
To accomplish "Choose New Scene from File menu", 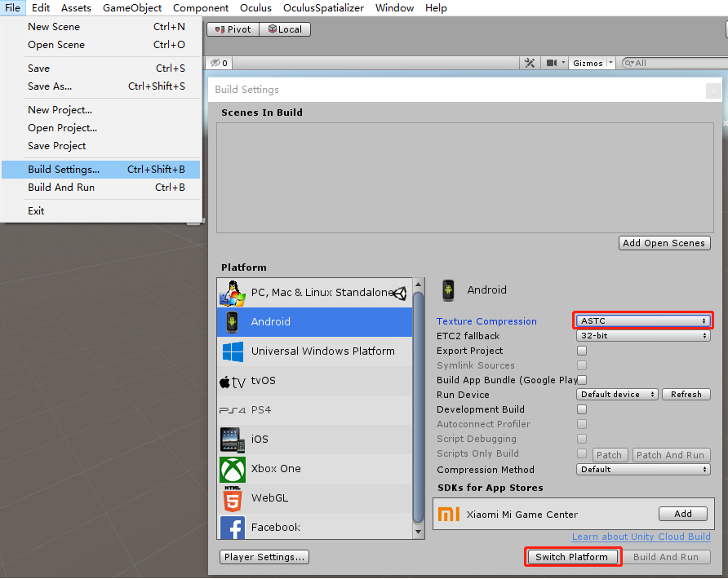I will tap(100, 27).
